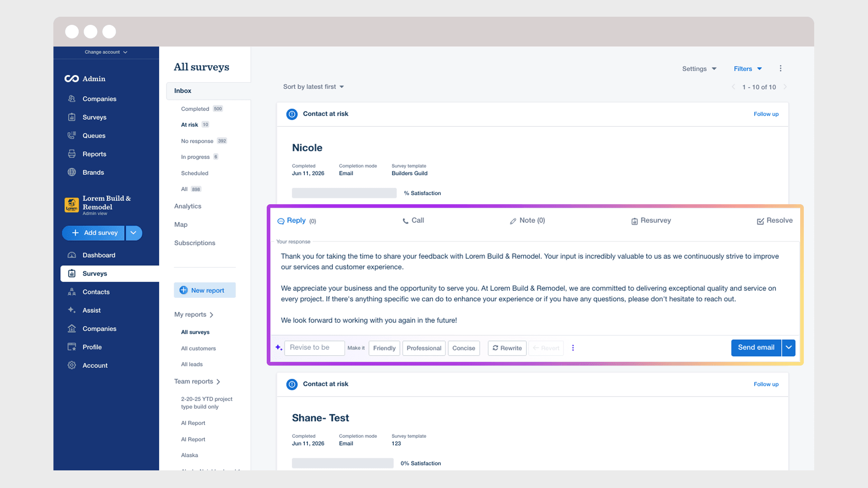Open the Add survey dropdown arrow

pyautogui.click(x=133, y=233)
